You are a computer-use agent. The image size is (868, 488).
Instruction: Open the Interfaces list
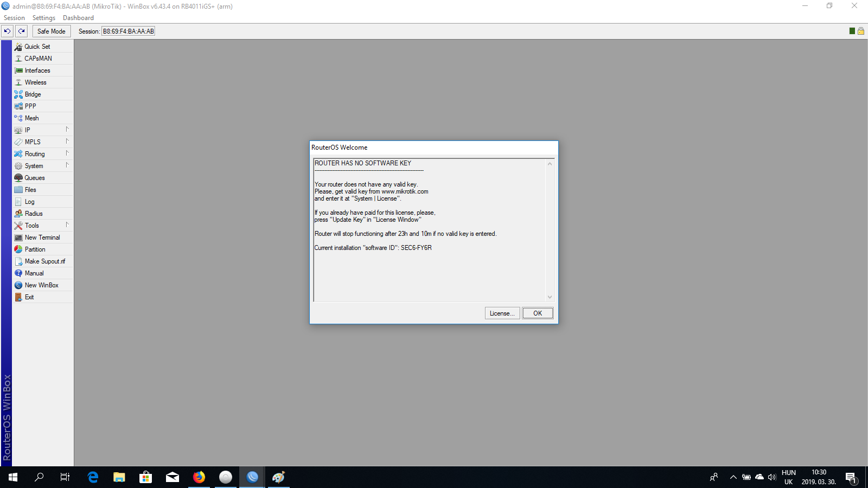point(43,70)
